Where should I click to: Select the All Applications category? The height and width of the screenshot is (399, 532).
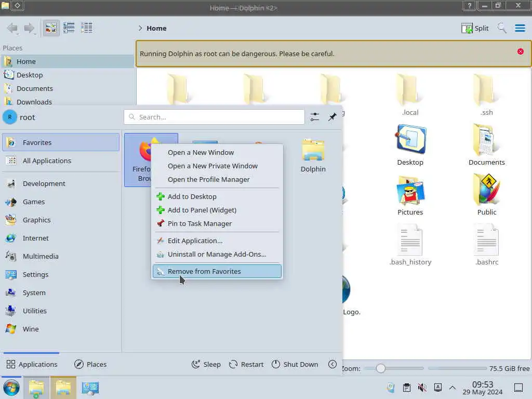pos(61,161)
